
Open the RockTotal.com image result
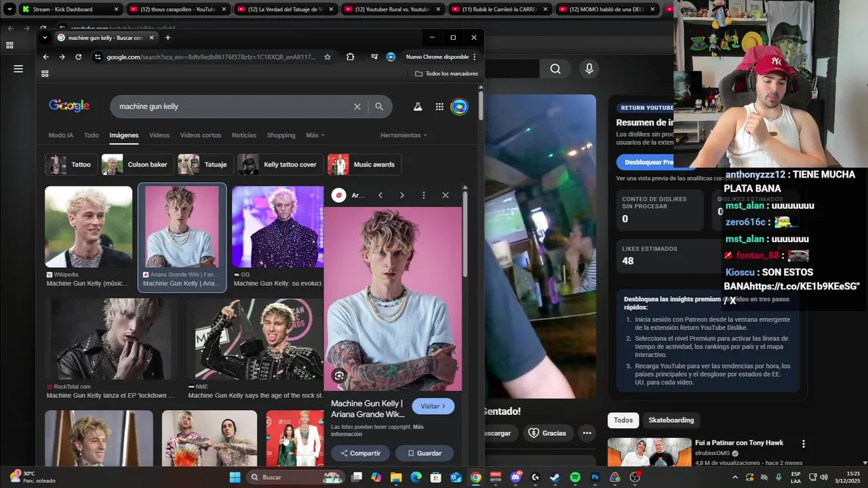(111, 340)
